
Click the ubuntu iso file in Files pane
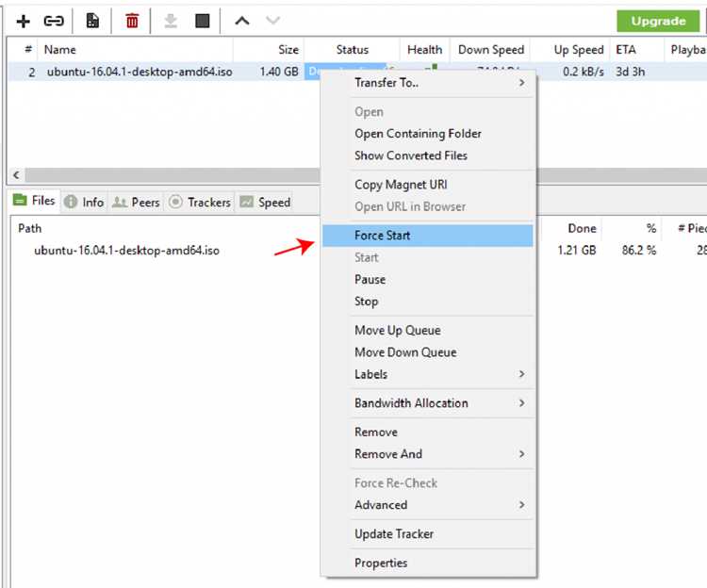pos(126,251)
